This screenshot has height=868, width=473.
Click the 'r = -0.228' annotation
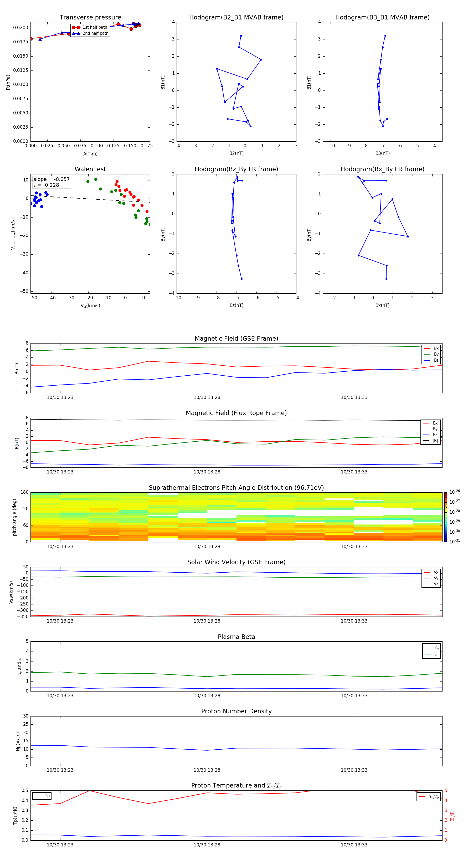(47, 185)
